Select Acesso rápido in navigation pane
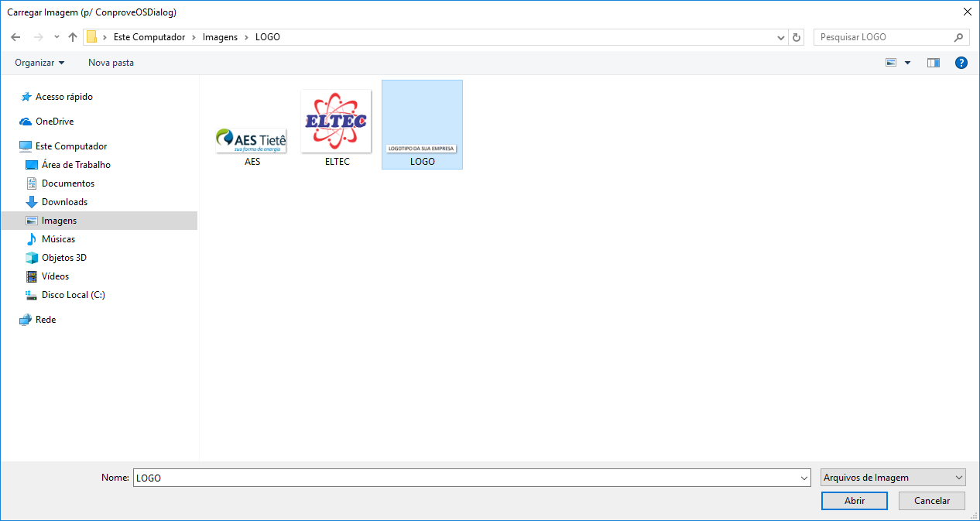Viewport: 980px width, 521px height. tap(64, 97)
